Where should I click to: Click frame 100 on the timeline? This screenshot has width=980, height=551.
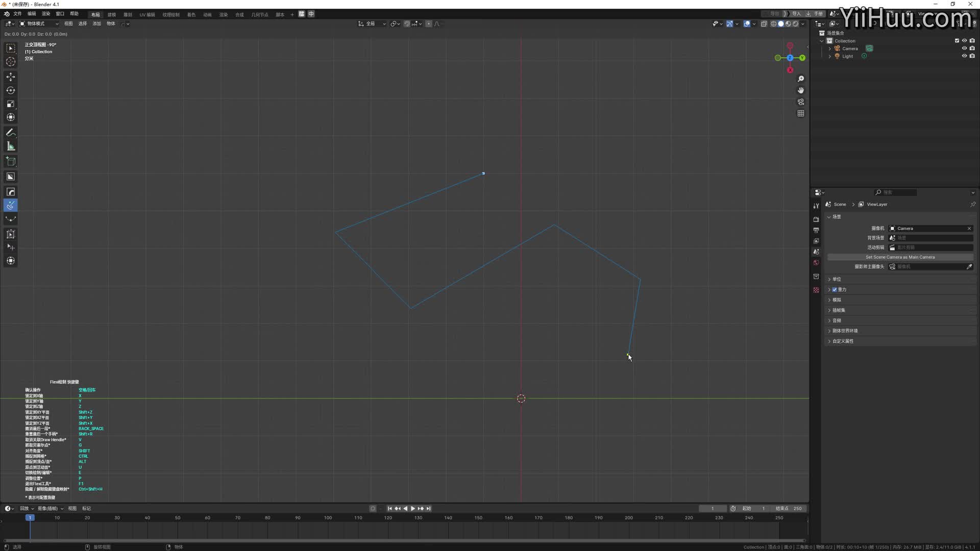point(328,518)
